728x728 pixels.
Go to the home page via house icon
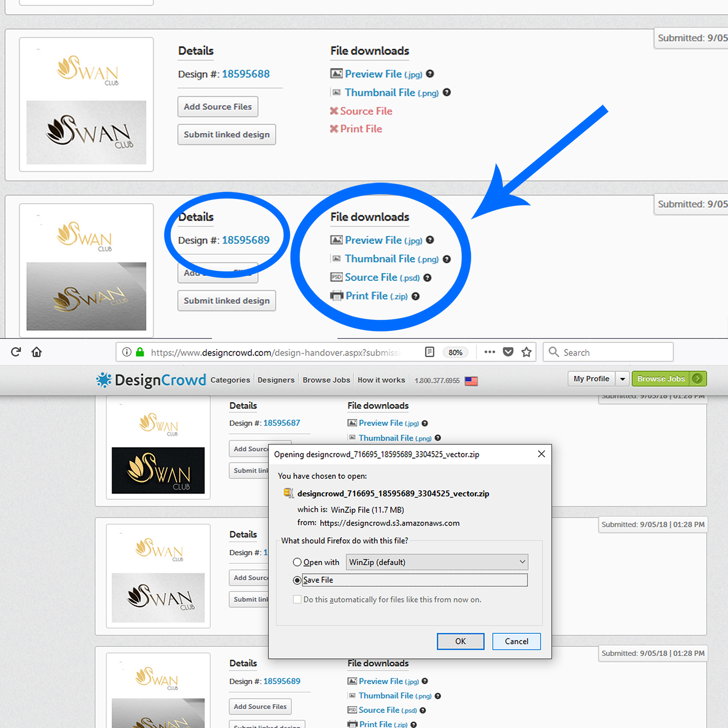click(36, 352)
